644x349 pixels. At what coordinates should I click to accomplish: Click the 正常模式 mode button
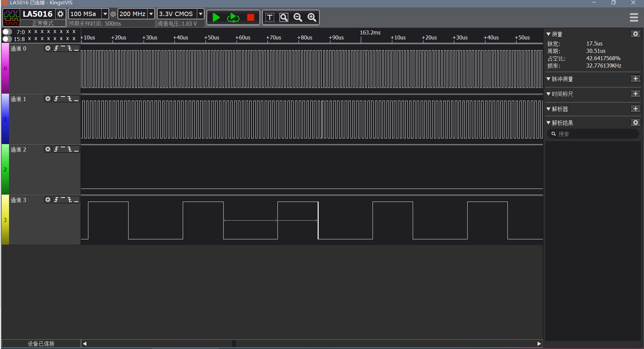click(43, 23)
